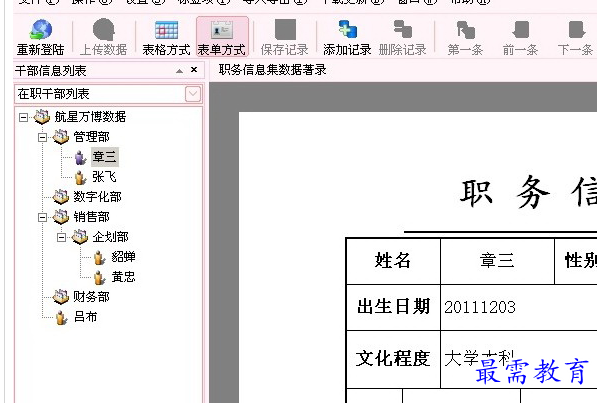The image size is (597, 403).
Task: Collapse the 企划部 tree node
Action: click(x=61, y=237)
